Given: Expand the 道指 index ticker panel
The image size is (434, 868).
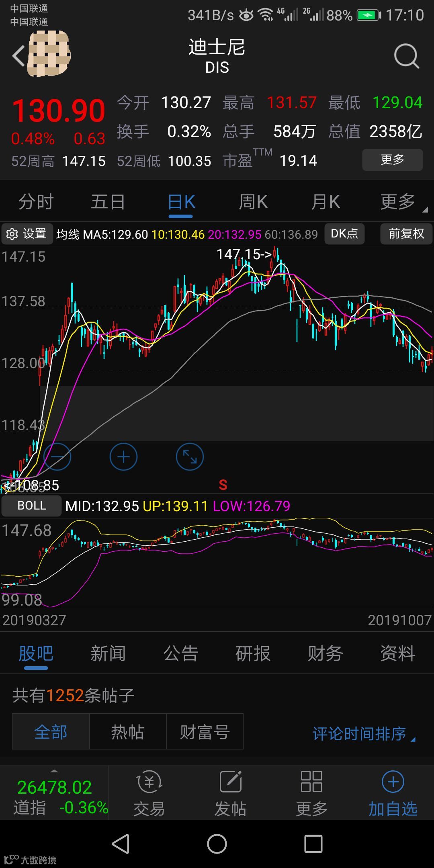Looking at the screenshot, I should click(54, 793).
